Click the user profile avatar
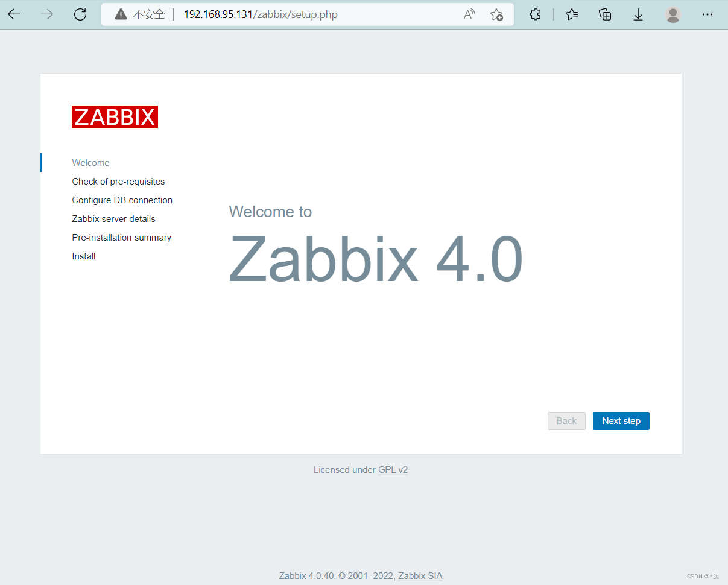Viewport: 728px width, 585px height. tap(673, 14)
